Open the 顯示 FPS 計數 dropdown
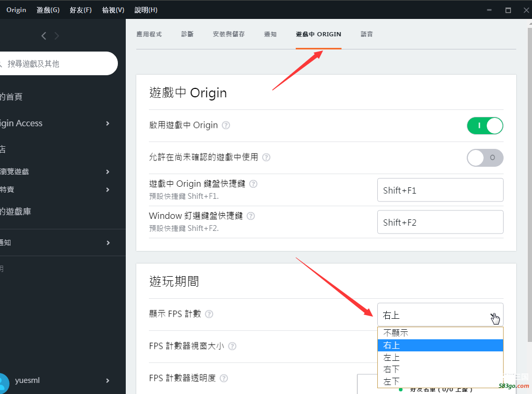This screenshot has height=394, width=532. click(440, 315)
